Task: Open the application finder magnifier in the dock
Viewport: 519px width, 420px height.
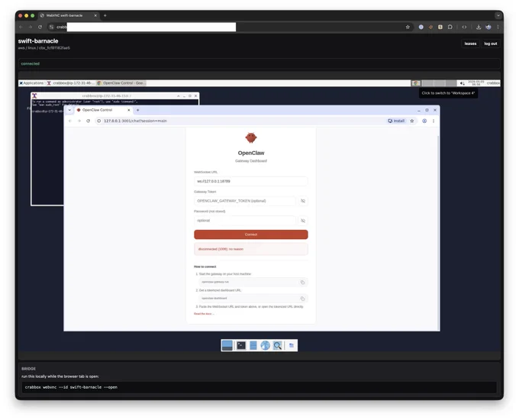Action: (277, 345)
